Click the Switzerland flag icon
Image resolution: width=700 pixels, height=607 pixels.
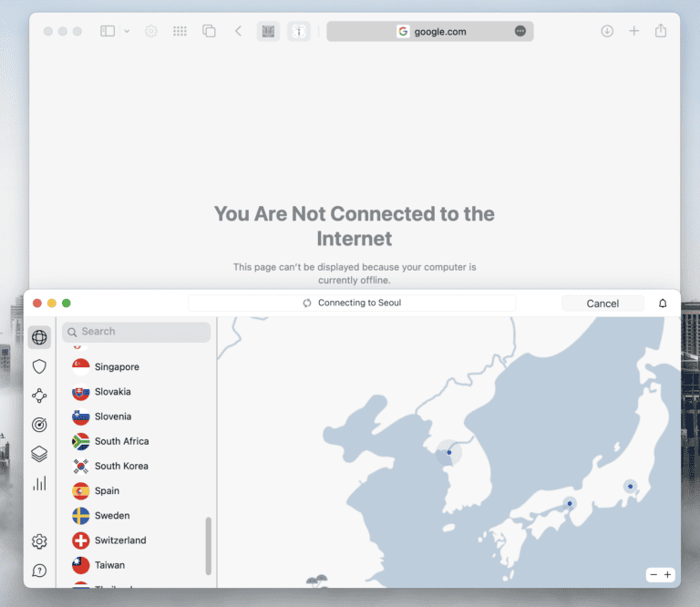coord(81,540)
